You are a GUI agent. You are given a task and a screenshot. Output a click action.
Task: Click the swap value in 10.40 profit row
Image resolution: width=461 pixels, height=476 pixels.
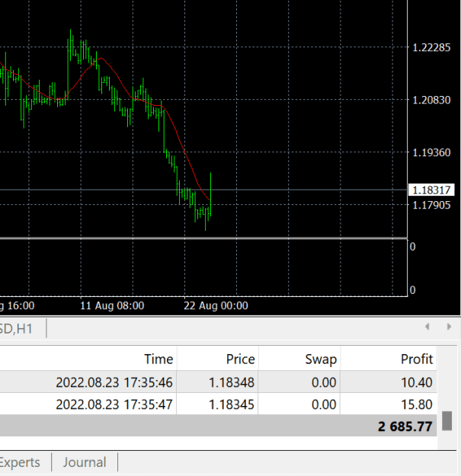pyautogui.click(x=324, y=382)
